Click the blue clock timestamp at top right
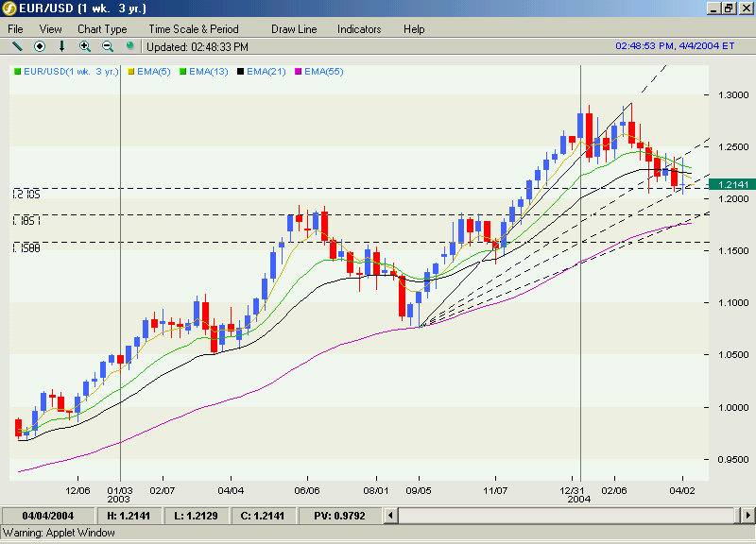This screenshot has width=756, height=544. 675,45
